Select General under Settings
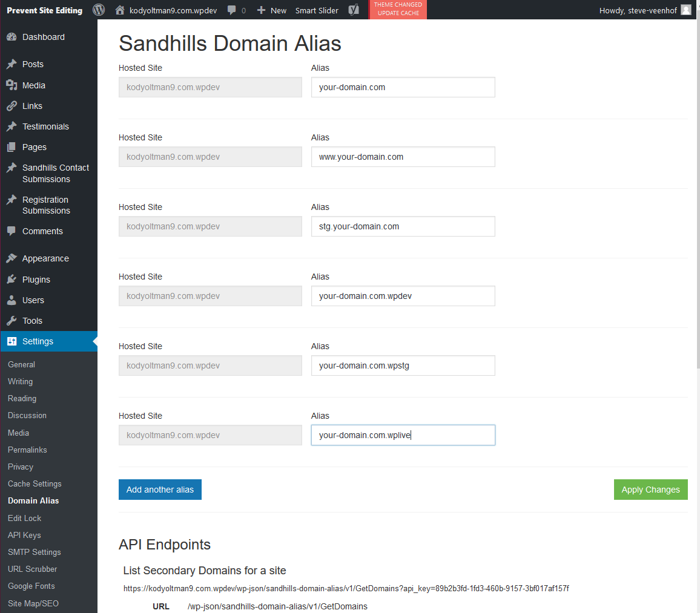Viewport: 700px width, 613px height. coord(21,364)
